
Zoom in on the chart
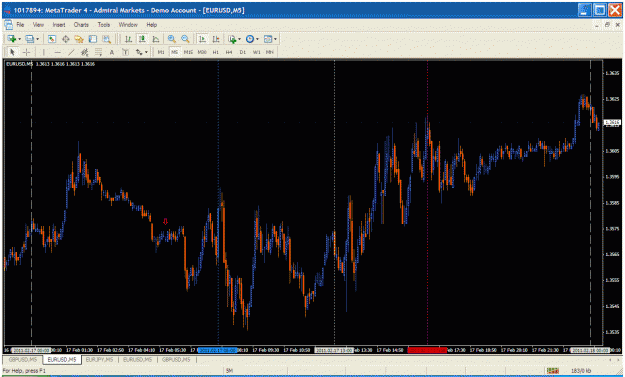click(x=172, y=39)
